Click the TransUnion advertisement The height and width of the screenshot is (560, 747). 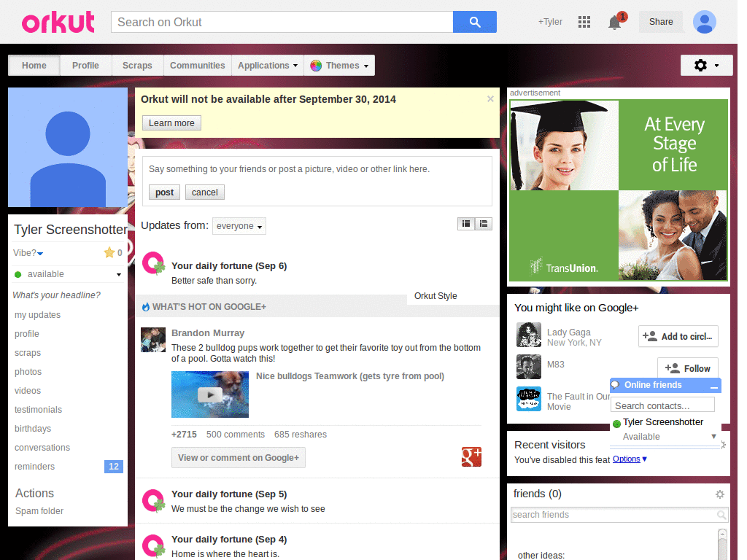click(x=619, y=190)
